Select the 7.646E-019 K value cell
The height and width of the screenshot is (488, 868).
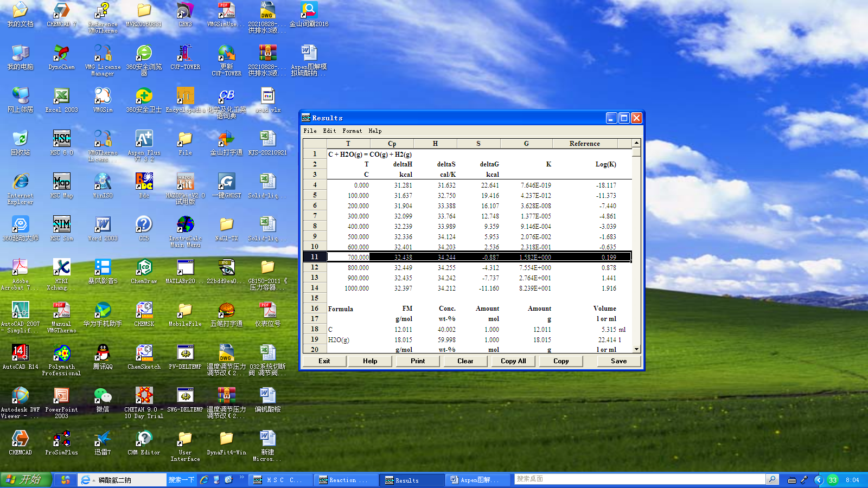coord(526,185)
